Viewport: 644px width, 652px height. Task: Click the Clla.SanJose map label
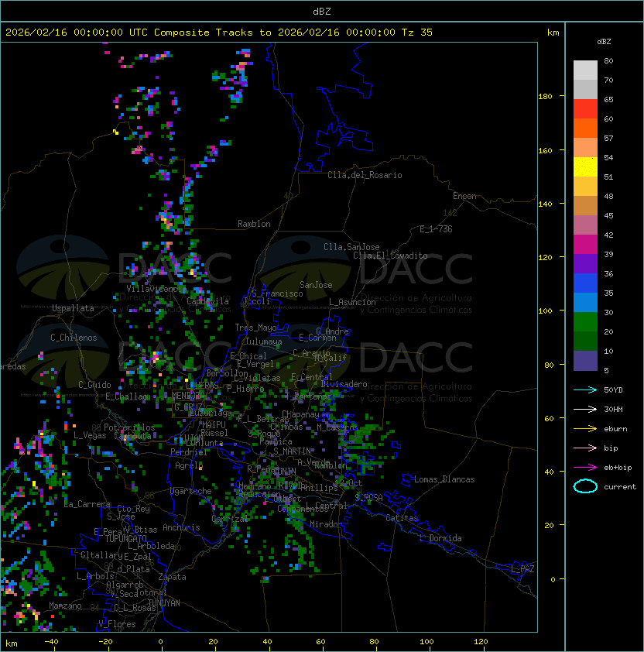(351, 247)
